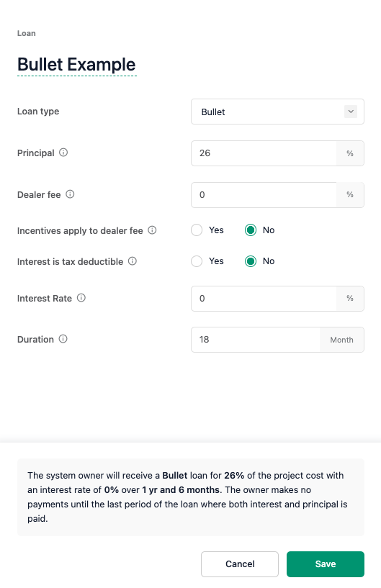Click the Duration info icon
The width and height of the screenshot is (381, 588).
[63, 339]
